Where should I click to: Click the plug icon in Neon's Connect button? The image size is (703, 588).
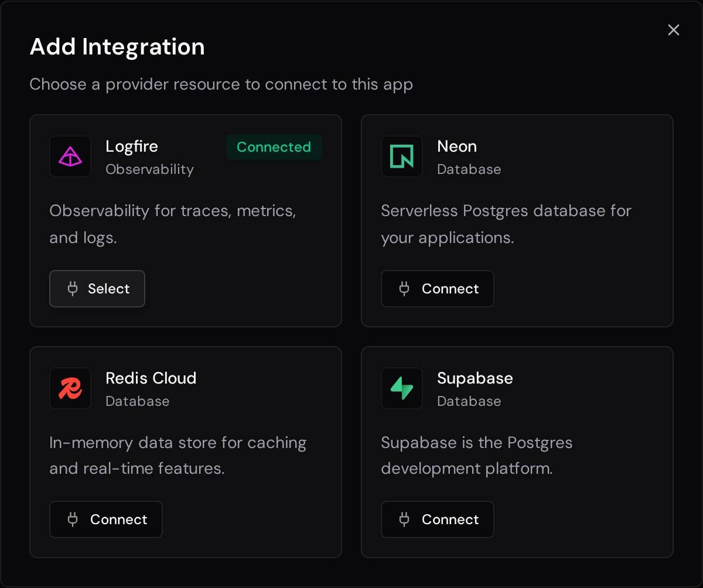click(404, 289)
